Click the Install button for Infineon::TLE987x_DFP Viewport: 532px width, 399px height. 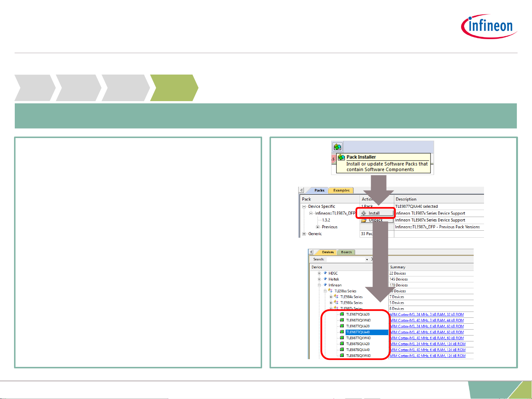(x=377, y=213)
